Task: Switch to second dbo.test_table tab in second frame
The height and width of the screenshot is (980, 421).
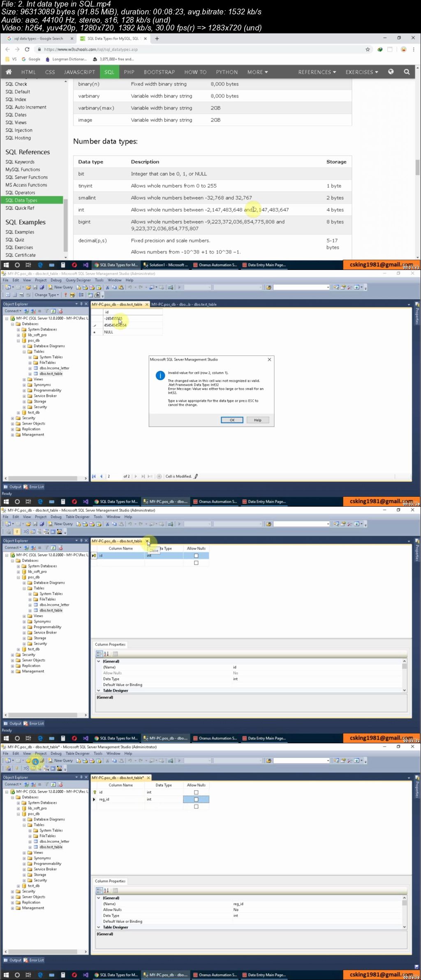Action: [x=184, y=304]
